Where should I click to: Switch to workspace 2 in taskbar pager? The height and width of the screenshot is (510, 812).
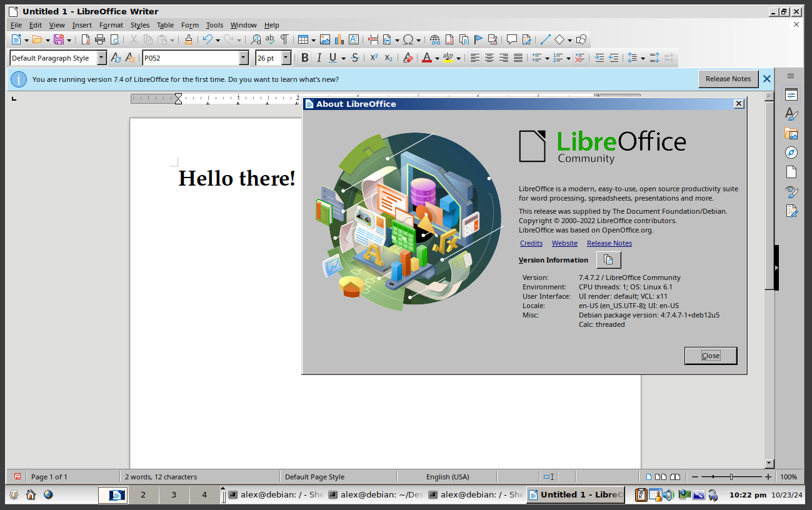pyautogui.click(x=143, y=495)
